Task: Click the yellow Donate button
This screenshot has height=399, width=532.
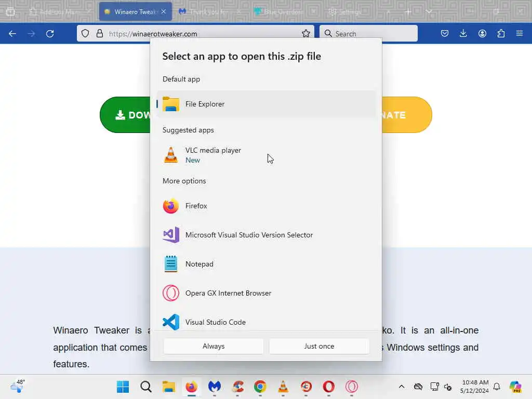Action: point(407,115)
